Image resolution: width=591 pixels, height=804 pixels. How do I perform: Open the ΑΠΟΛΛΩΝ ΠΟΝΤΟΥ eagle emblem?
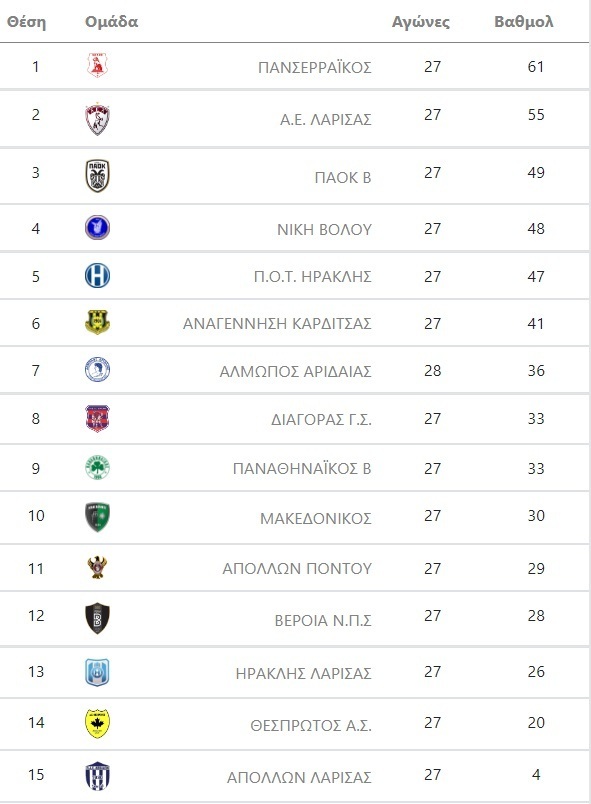click(97, 567)
